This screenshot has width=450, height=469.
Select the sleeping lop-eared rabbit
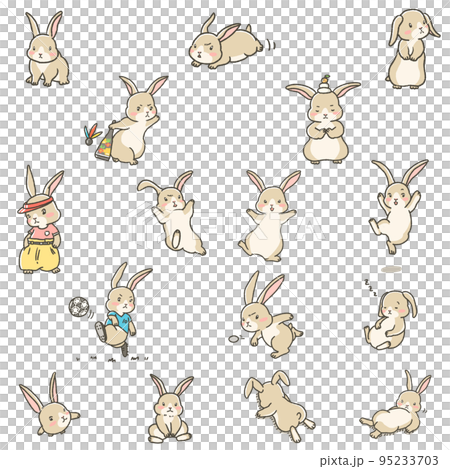390,320
